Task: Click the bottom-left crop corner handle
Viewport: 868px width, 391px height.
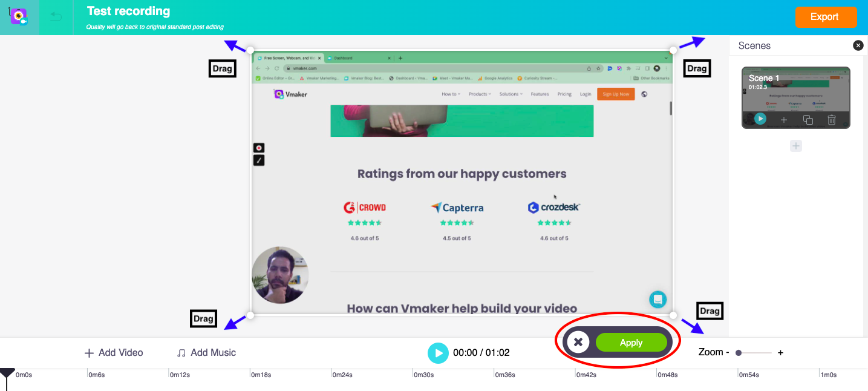Action: [x=250, y=315]
